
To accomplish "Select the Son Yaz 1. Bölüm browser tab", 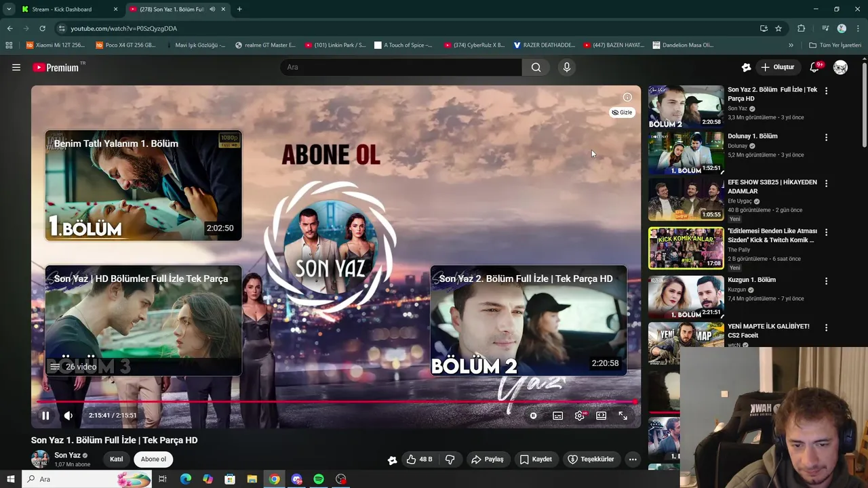I will [178, 9].
